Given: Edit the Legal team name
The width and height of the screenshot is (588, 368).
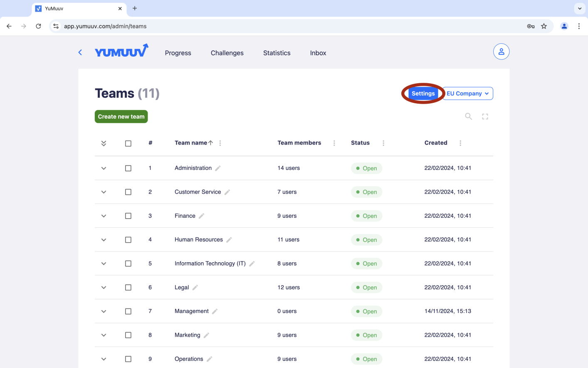Looking at the screenshot, I should pos(195,288).
